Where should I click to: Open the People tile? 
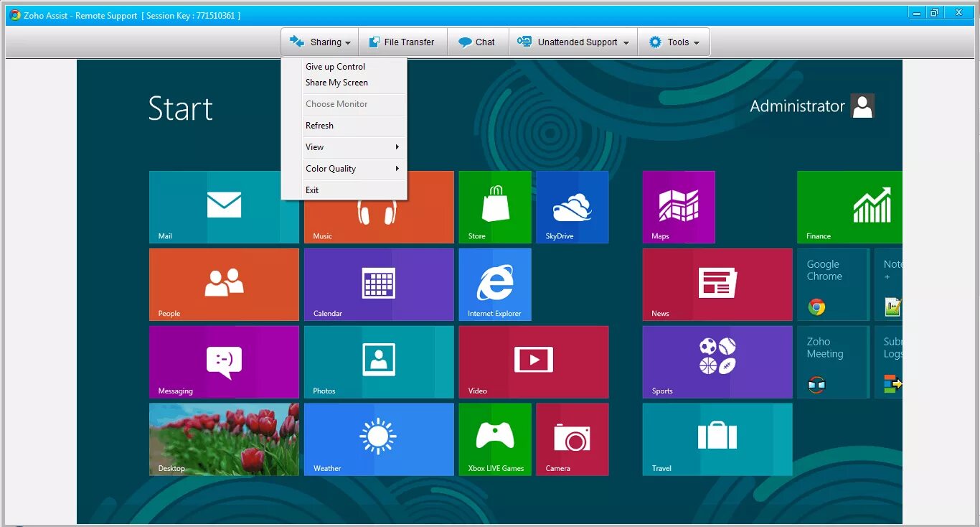[224, 284]
